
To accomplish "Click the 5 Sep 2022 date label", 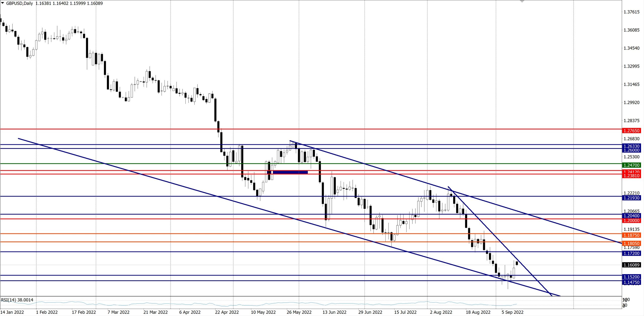I will coord(512,312).
